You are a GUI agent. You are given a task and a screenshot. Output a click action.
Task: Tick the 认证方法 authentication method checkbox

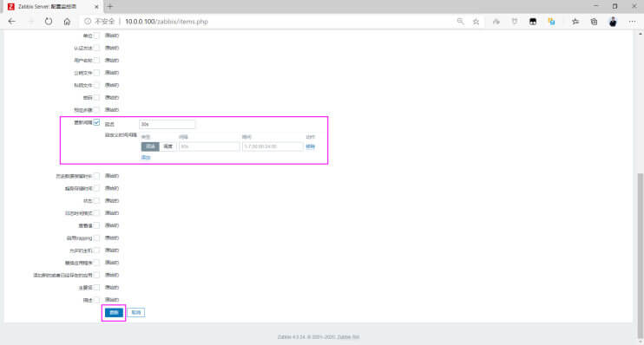tap(96, 48)
